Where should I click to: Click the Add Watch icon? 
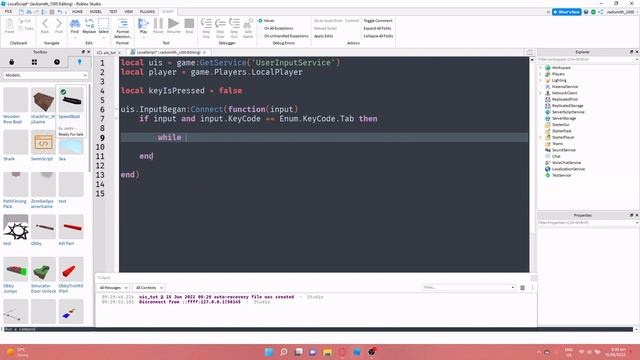tap(248, 23)
